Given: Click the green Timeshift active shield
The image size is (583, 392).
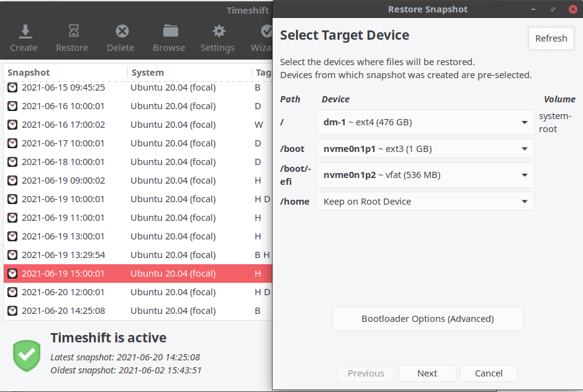Looking at the screenshot, I should pos(25,355).
